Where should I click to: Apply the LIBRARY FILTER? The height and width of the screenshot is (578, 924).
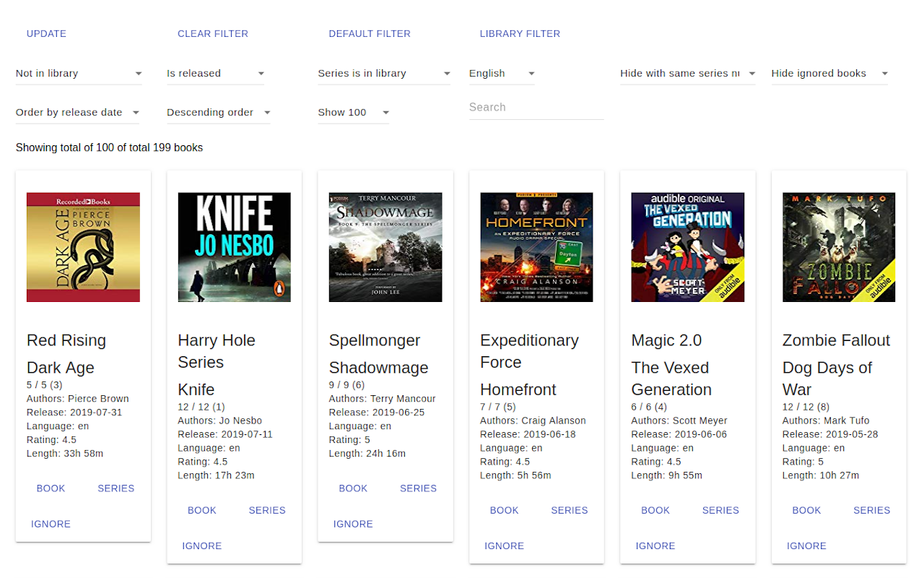(x=520, y=34)
